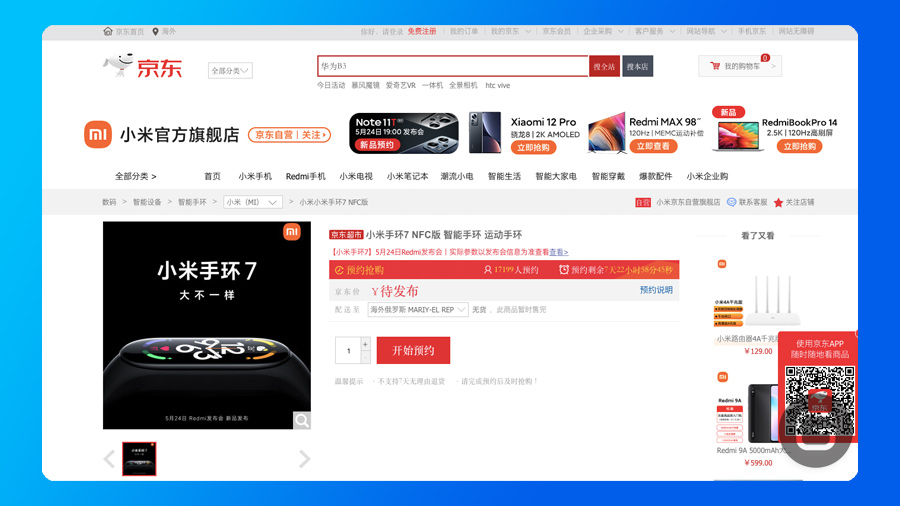Click the 手机京东 link
The height and width of the screenshot is (506, 900).
(x=751, y=32)
